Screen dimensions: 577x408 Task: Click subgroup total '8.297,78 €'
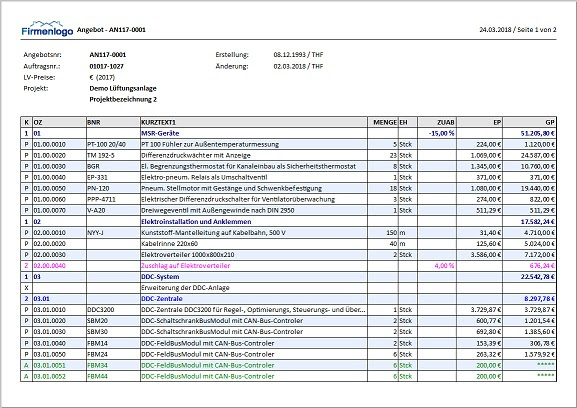click(x=539, y=299)
